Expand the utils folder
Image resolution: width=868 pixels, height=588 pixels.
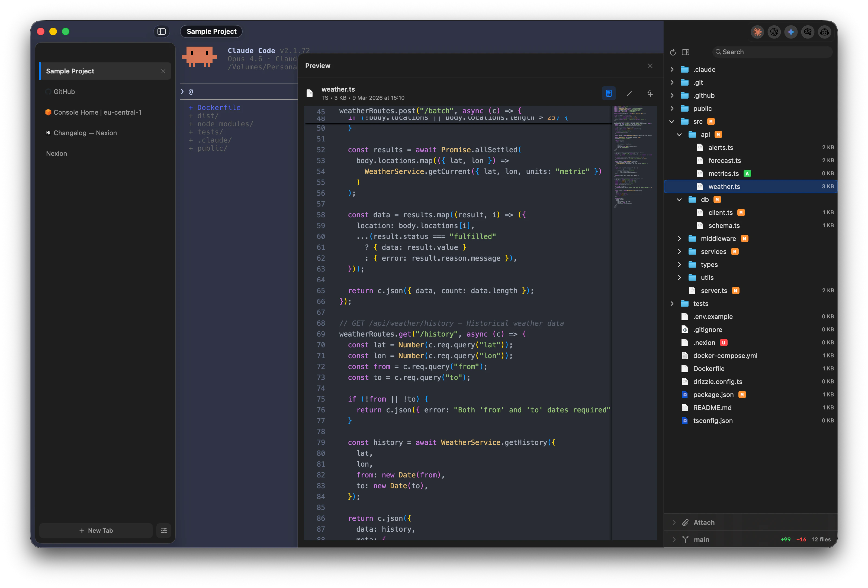679,278
